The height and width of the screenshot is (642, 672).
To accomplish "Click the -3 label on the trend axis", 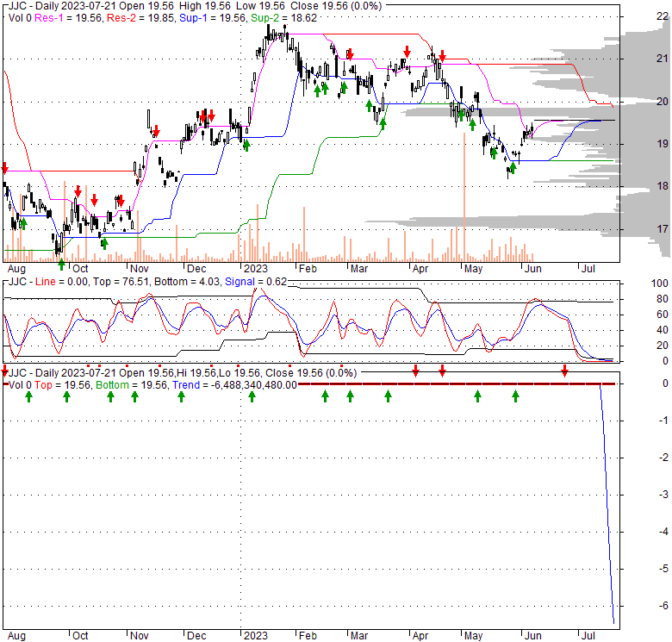I will point(663,495).
